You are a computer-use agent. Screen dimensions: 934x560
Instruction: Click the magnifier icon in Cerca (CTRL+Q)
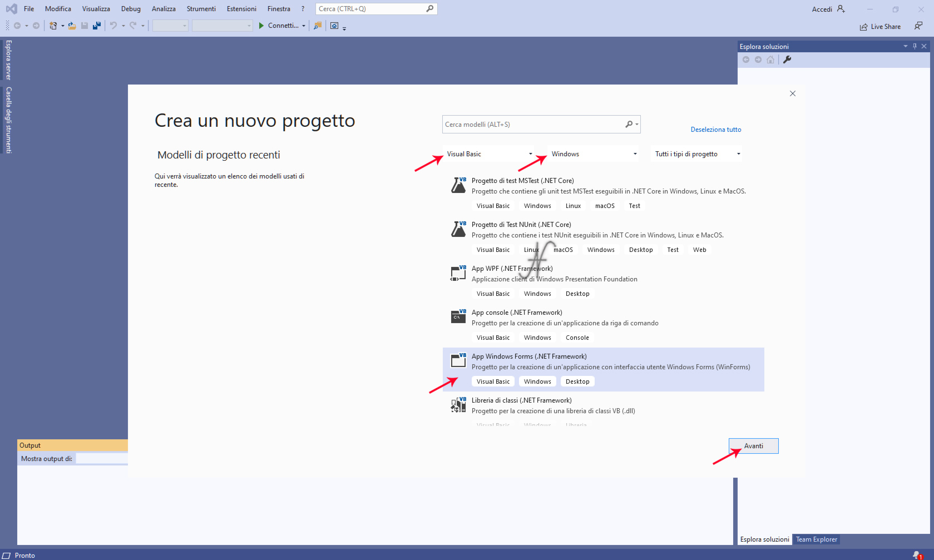(x=430, y=9)
